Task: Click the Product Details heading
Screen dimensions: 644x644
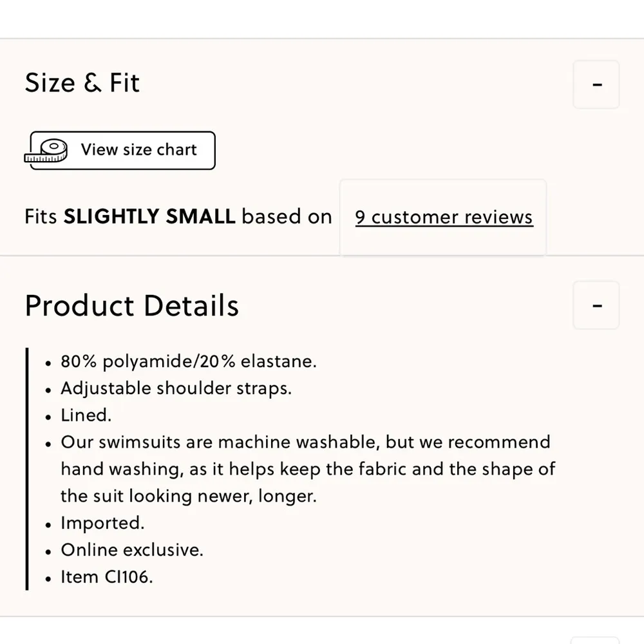Action: coord(132,305)
